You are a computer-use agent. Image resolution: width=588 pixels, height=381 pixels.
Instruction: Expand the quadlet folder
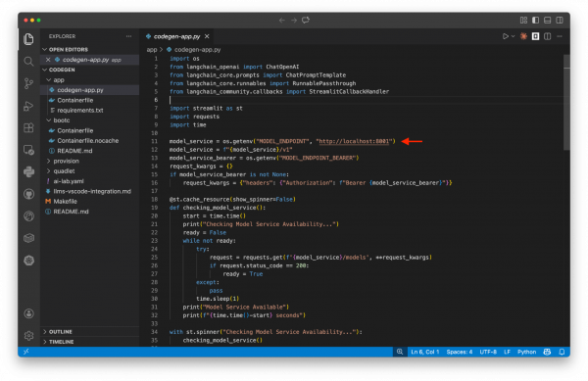click(x=64, y=170)
